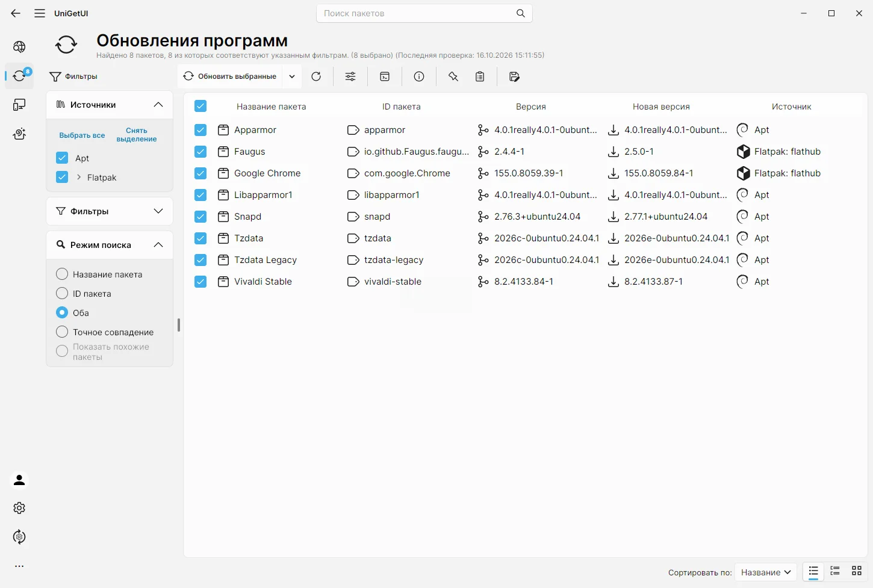Reload the updates list with refresh icon

[316, 76]
